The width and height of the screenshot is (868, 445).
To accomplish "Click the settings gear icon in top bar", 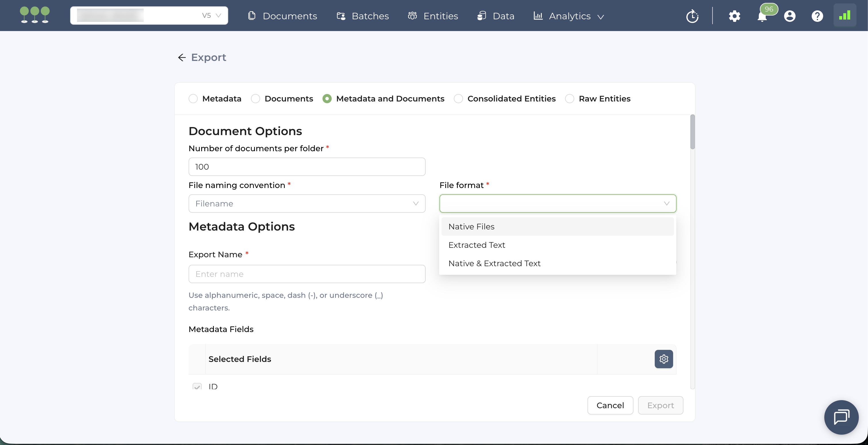I will pos(734,16).
